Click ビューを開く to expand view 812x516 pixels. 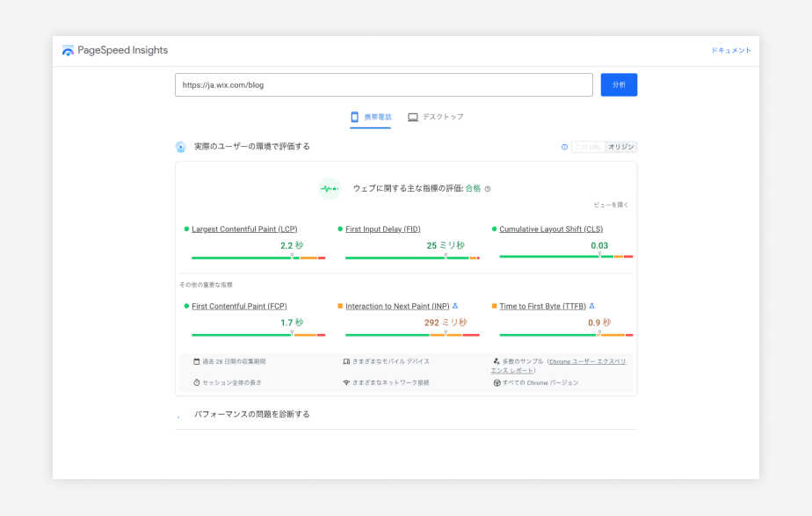(611, 205)
